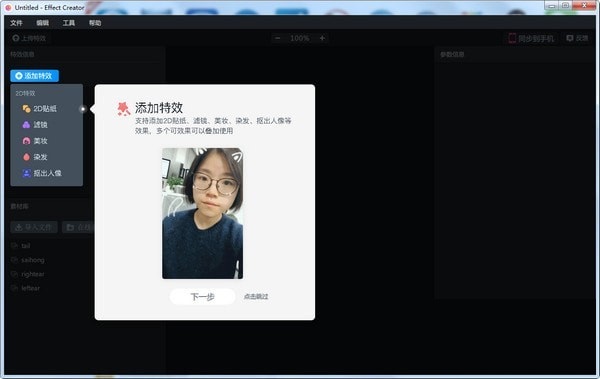The image size is (600, 379).
Task: Click the Effect Creator app logo icon
Action: pyautogui.click(x=8, y=7)
